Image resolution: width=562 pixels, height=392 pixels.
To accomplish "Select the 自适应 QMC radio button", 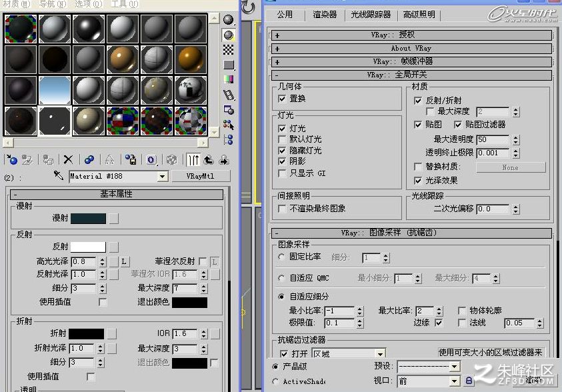I will (281, 278).
